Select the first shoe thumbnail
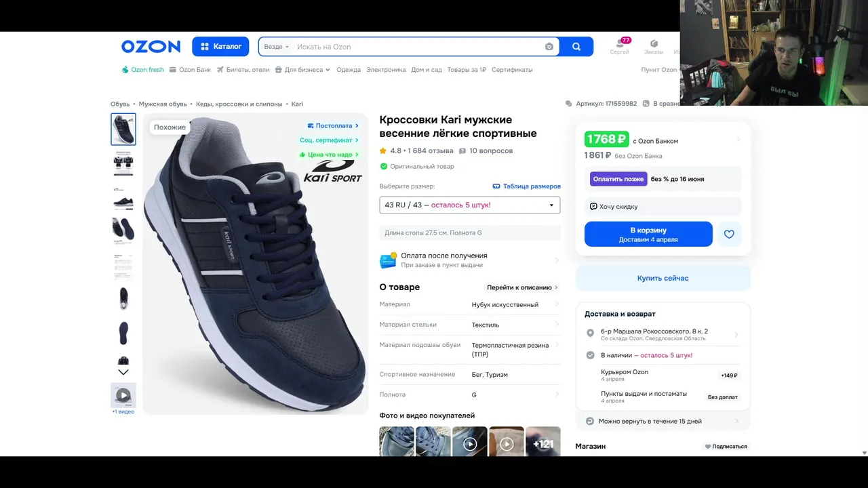This screenshot has width=868, height=488. pyautogui.click(x=123, y=129)
